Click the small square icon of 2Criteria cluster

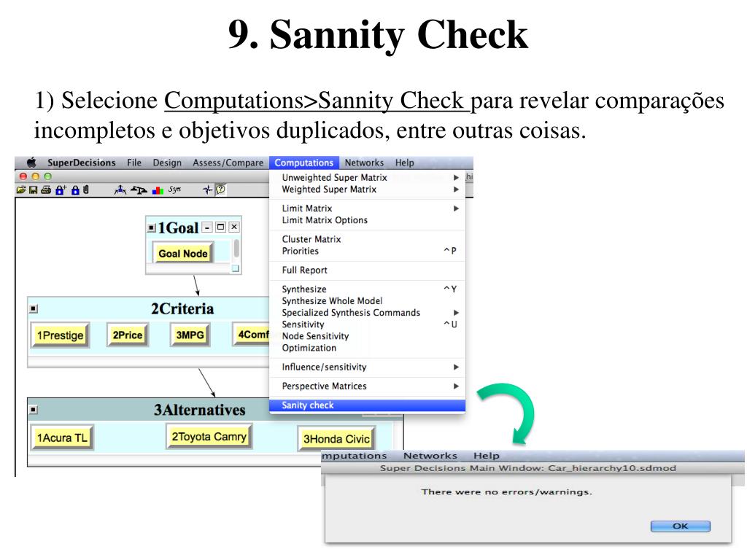click(x=34, y=308)
